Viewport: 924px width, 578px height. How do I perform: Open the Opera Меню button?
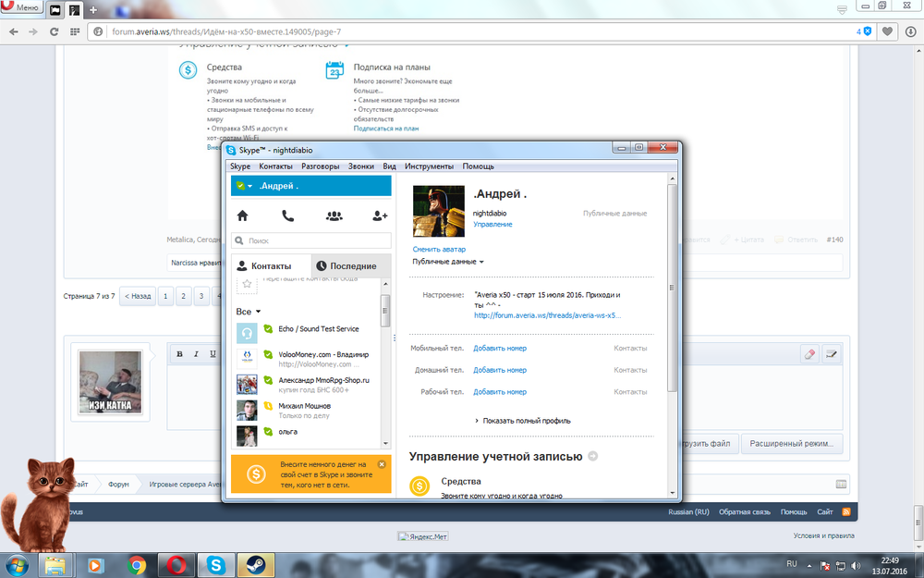click(20, 7)
